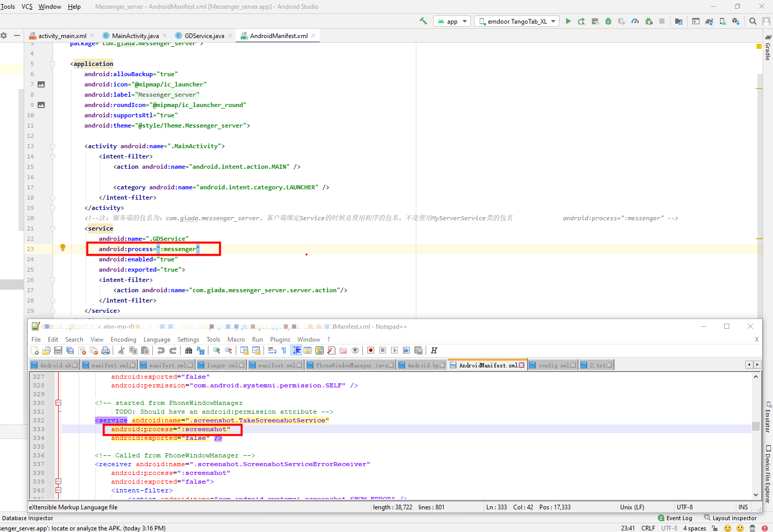Open the Profile app gauge icon
Screen dimensions: 773x532
pyautogui.click(x=635, y=21)
